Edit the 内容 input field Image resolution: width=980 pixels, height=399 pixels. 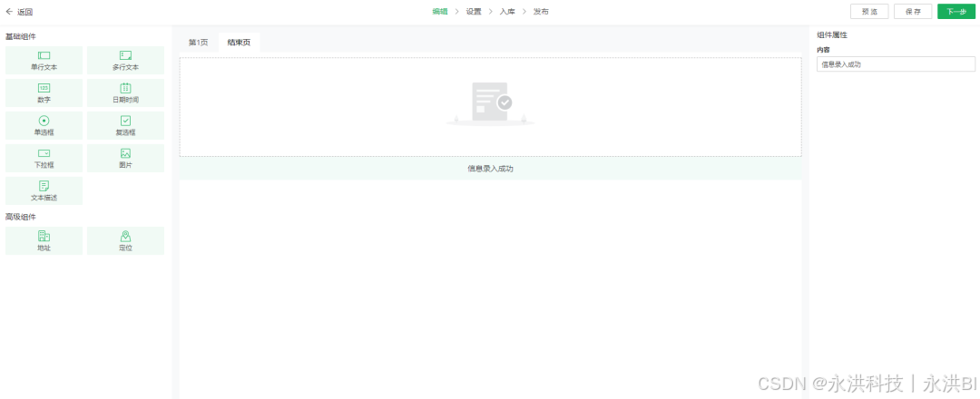(x=896, y=64)
